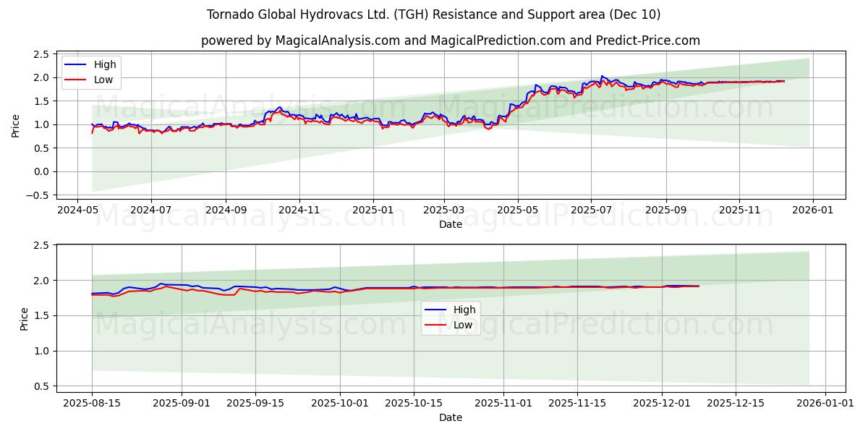The image size is (868, 434).
Task: Click the 2025-11 x-axis label
Action: click(739, 210)
